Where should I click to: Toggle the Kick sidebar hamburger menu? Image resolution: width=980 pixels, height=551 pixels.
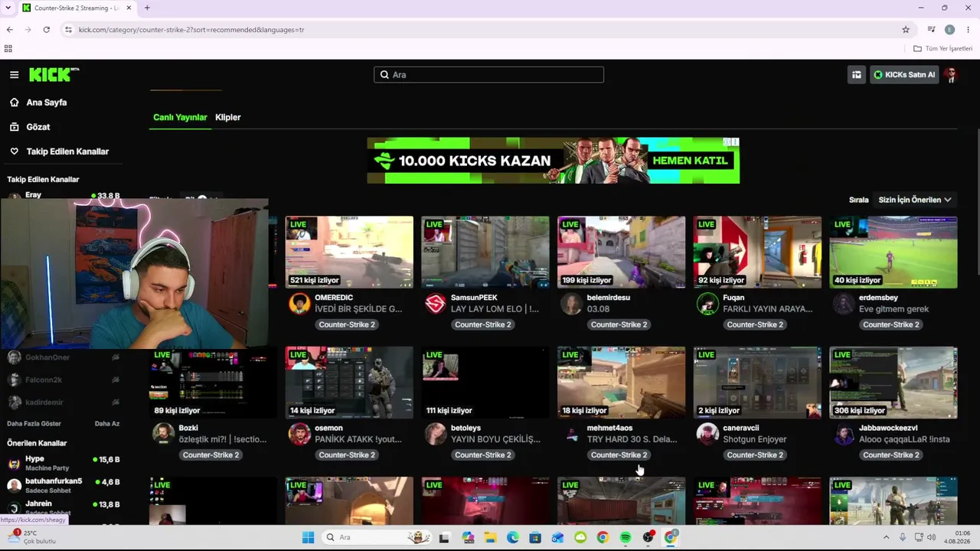[x=14, y=74]
